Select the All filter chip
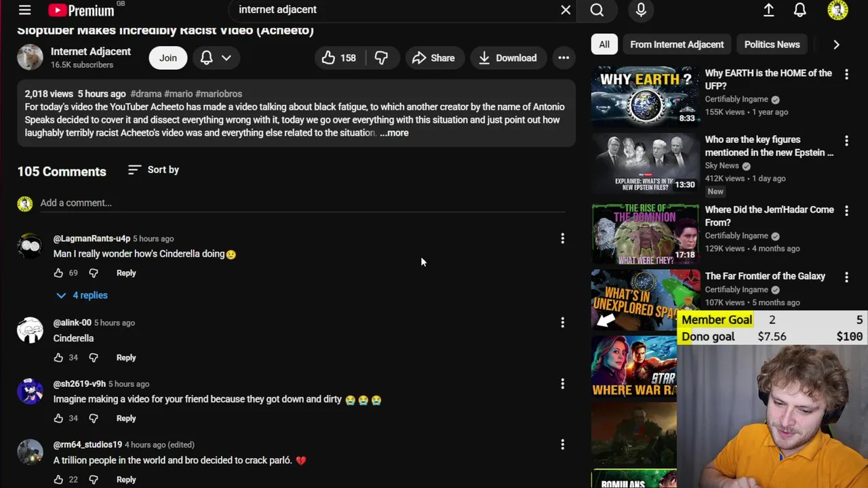This screenshot has width=868, height=488. tap(604, 45)
